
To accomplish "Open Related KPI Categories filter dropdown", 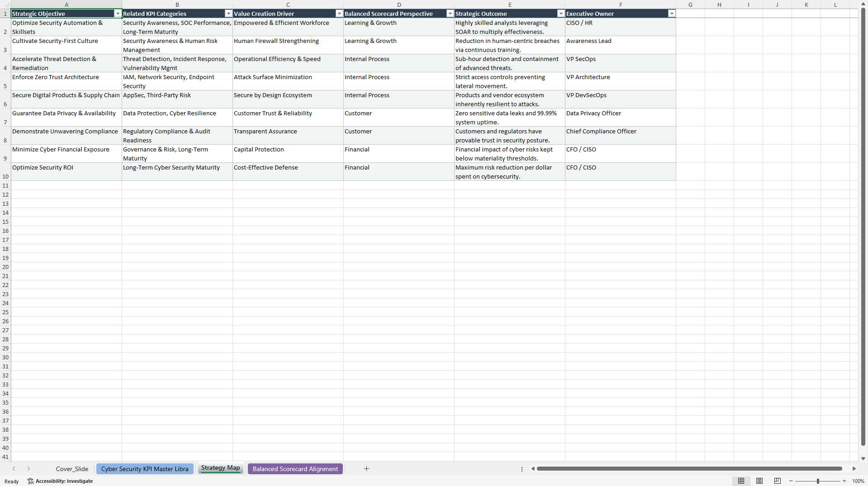I will point(228,14).
